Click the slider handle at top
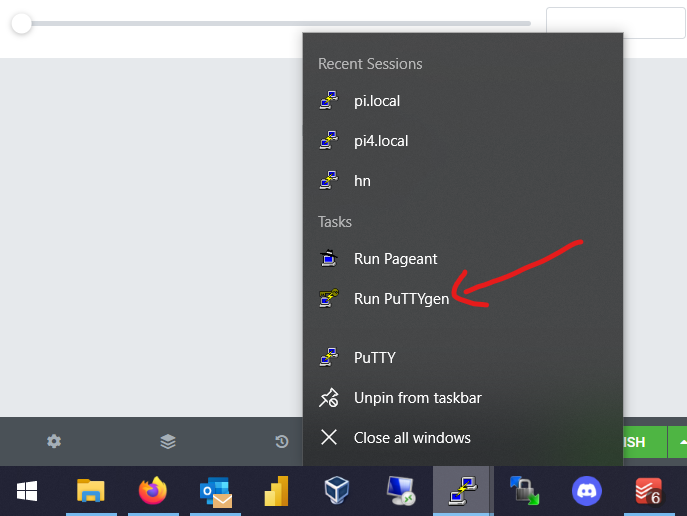 pyautogui.click(x=21, y=23)
